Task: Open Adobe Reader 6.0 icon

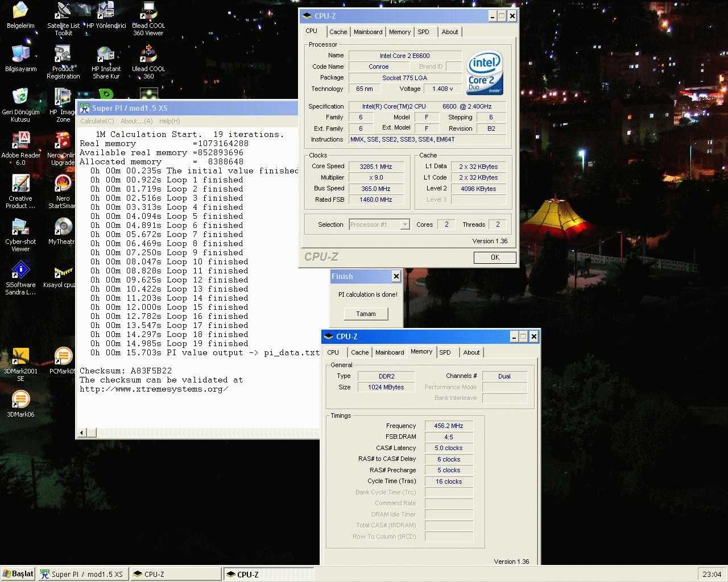Action: point(20,148)
